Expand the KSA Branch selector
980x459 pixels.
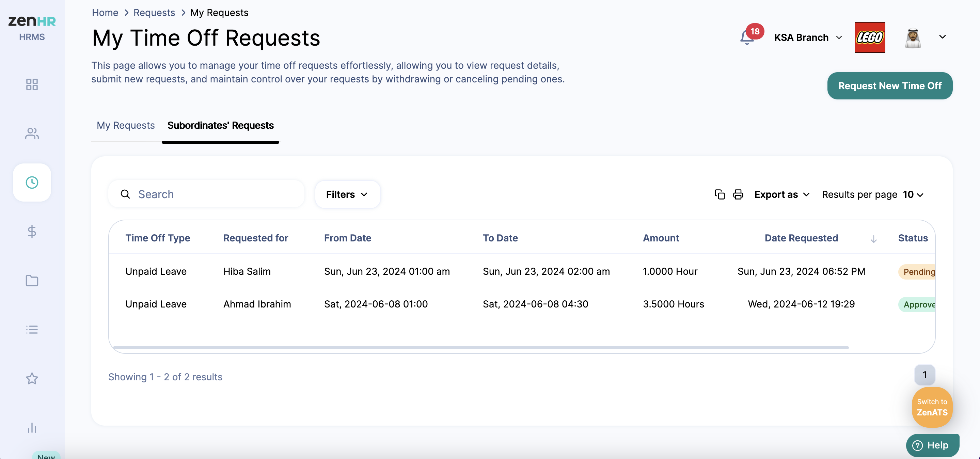tap(808, 37)
